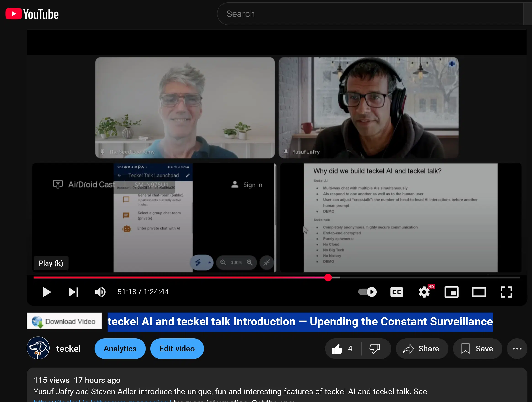Open video Analytics
532x402 pixels.
coord(120,349)
